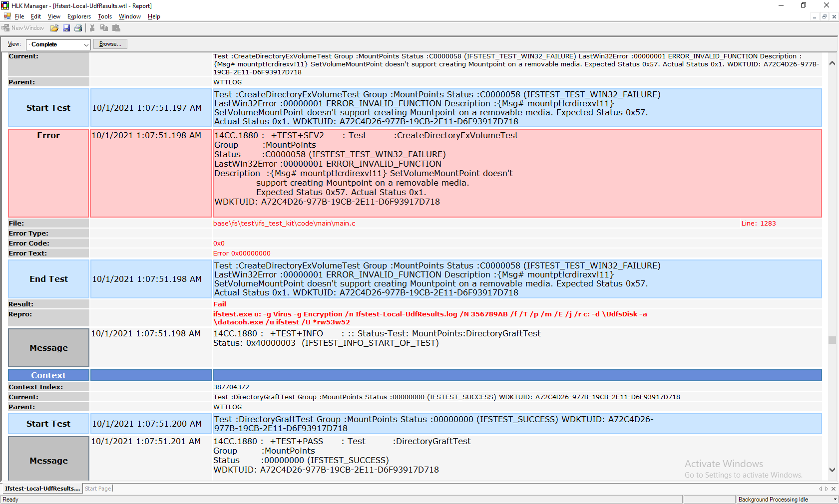Select the Ifstest-Local-UdfResults tab
Screen dimensions: 839x504
coord(42,488)
